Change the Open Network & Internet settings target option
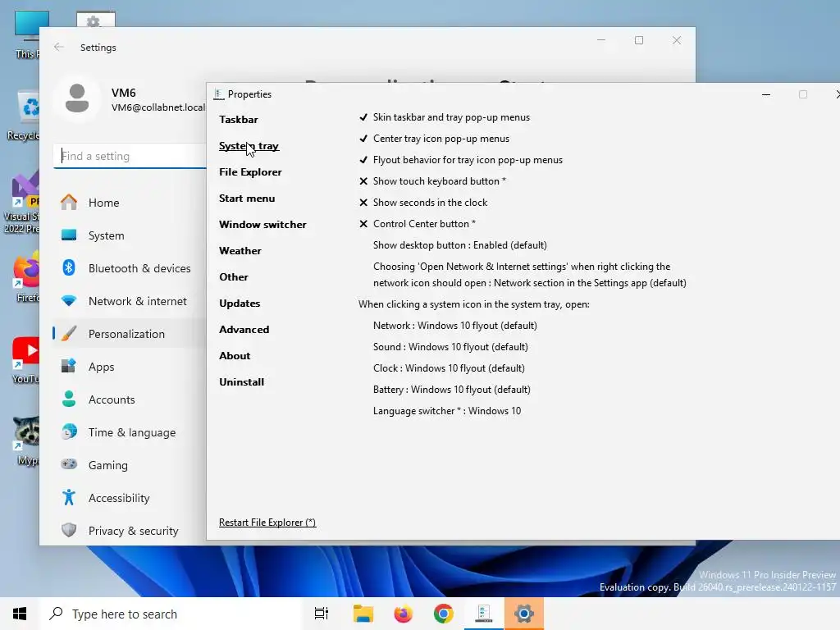The width and height of the screenshot is (840, 630). click(530, 275)
